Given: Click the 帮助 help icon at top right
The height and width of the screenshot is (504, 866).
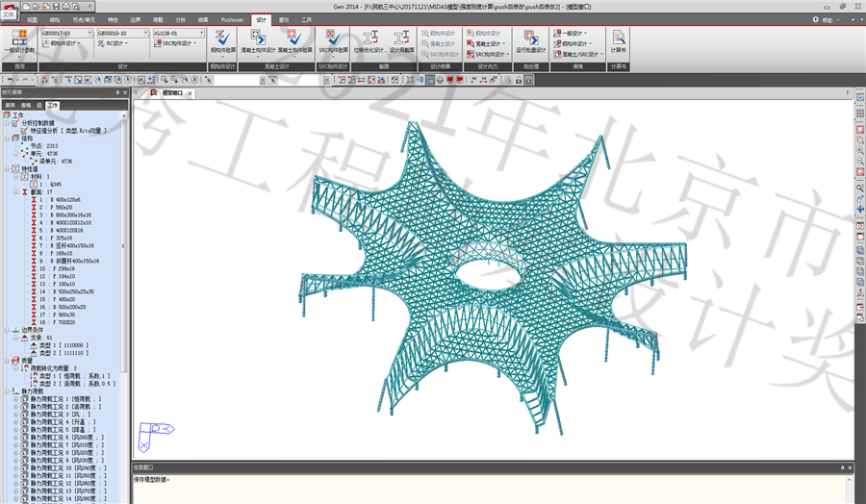Looking at the screenshot, I should point(816,19).
